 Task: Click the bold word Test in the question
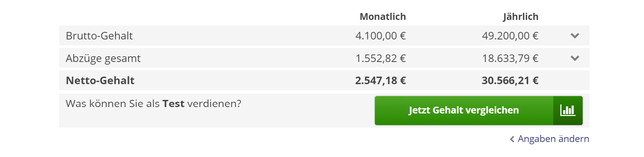pyautogui.click(x=174, y=104)
